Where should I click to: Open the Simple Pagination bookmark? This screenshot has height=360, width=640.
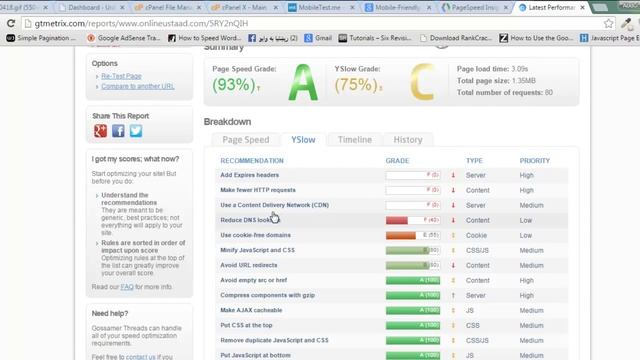(x=41, y=38)
